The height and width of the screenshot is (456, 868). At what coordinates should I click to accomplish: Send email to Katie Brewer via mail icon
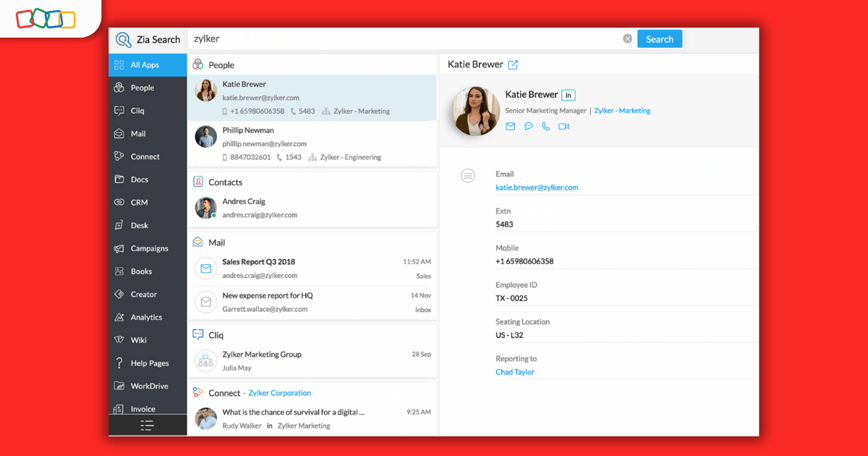pyautogui.click(x=510, y=126)
